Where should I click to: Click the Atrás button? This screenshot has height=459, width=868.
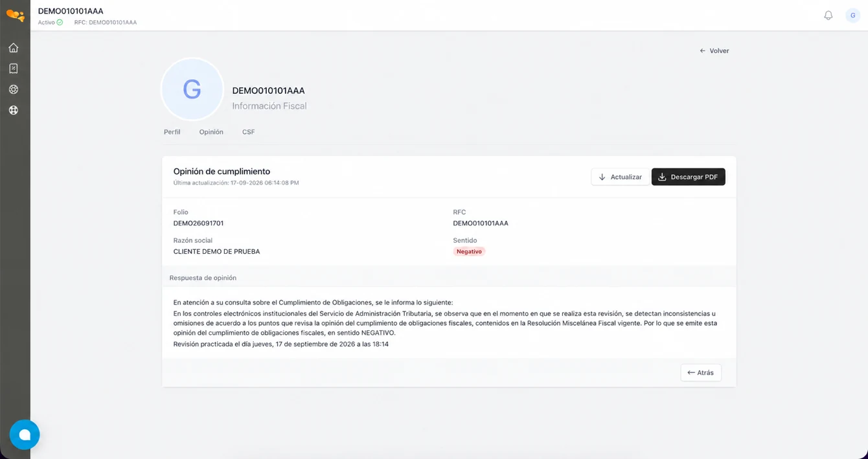click(x=701, y=373)
